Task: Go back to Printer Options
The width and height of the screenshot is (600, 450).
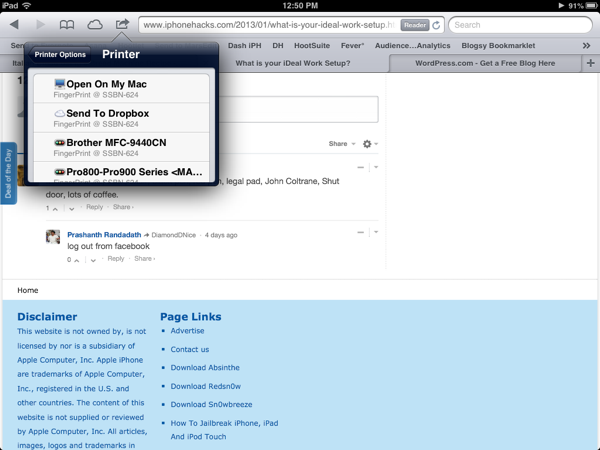Action: [60, 55]
